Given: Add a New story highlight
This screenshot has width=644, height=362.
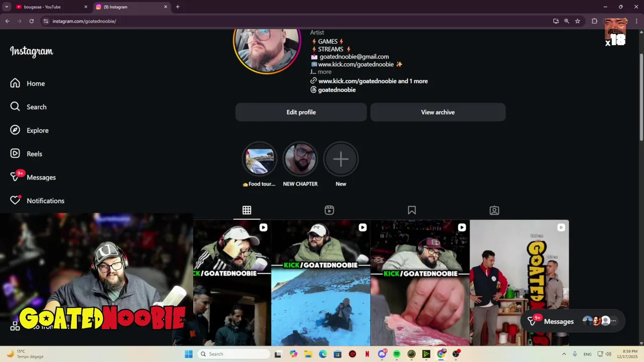Looking at the screenshot, I should 341,159.
